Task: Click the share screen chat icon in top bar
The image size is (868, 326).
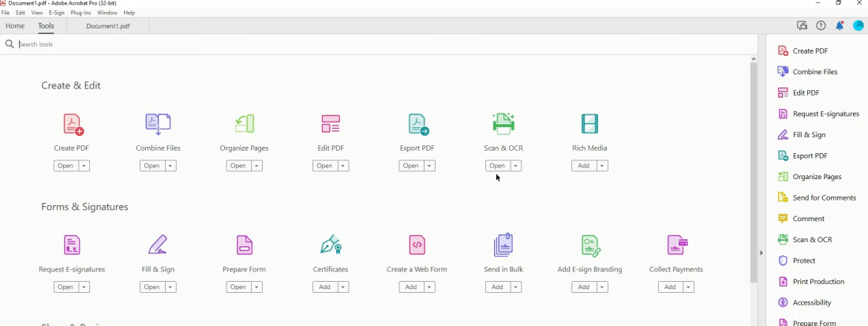Action: pos(802,25)
